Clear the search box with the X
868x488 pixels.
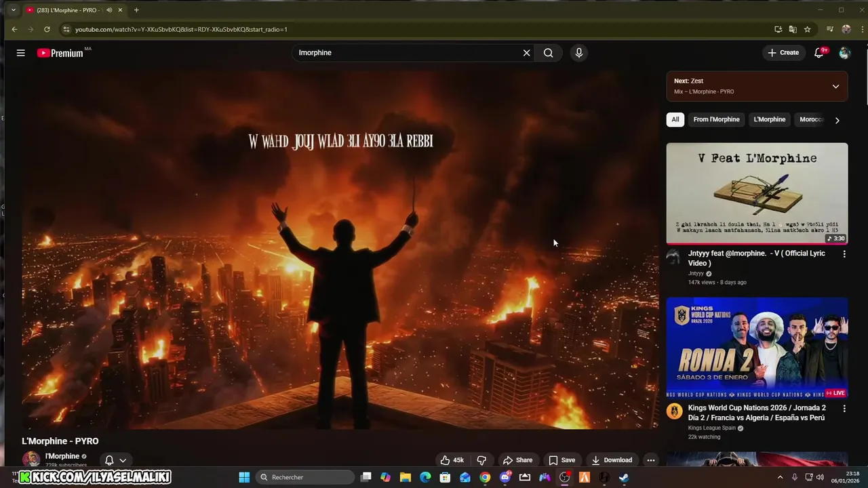tap(526, 53)
